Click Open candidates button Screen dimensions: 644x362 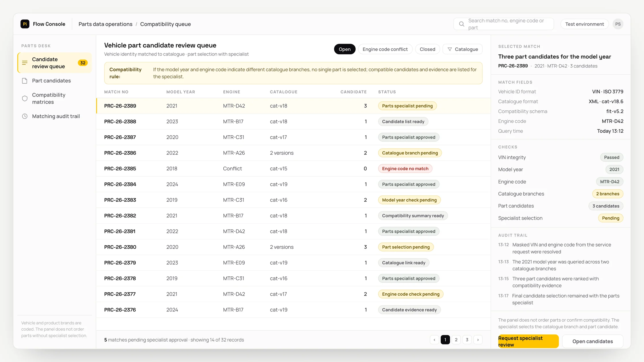coord(593,341)
